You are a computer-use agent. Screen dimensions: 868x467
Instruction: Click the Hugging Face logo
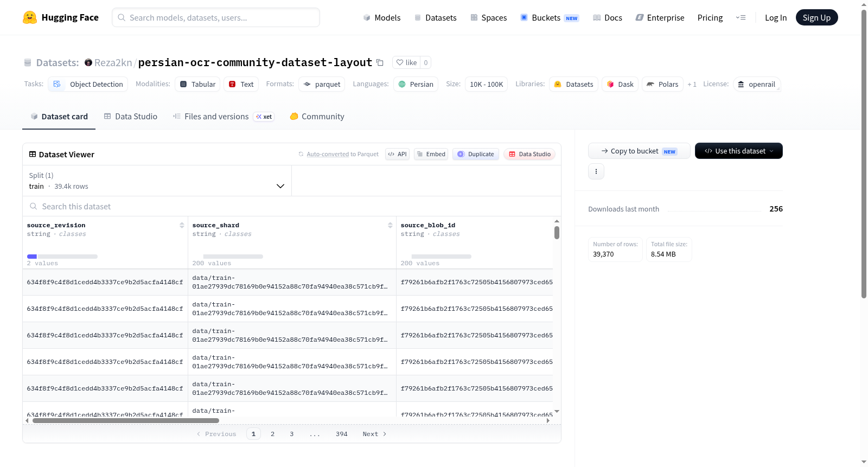click(x=60, y=17)
